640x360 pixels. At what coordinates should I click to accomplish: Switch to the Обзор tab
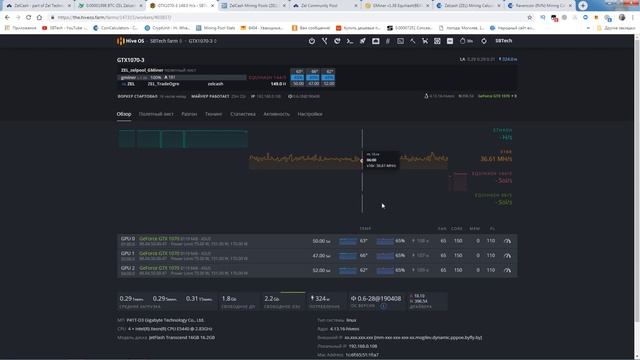[124, 114]
